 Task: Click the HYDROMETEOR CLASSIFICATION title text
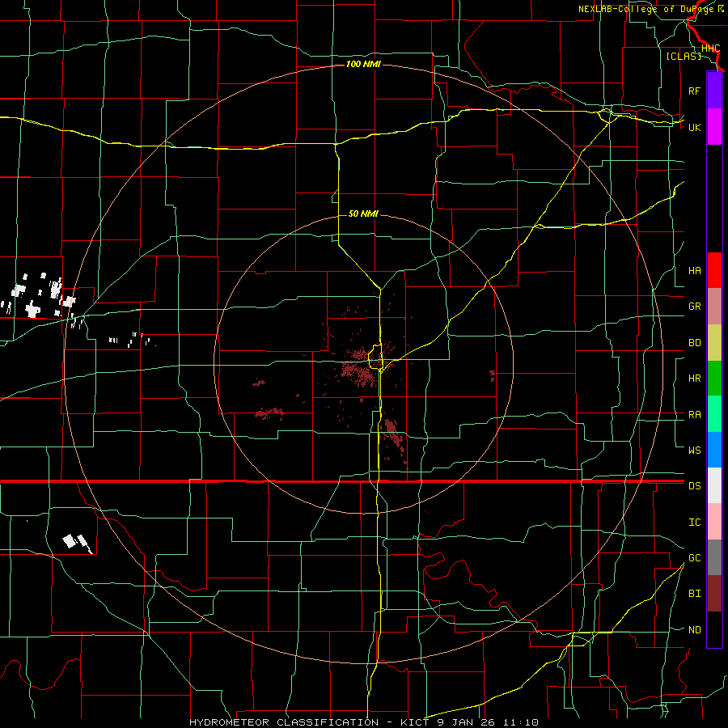(284, 722)
